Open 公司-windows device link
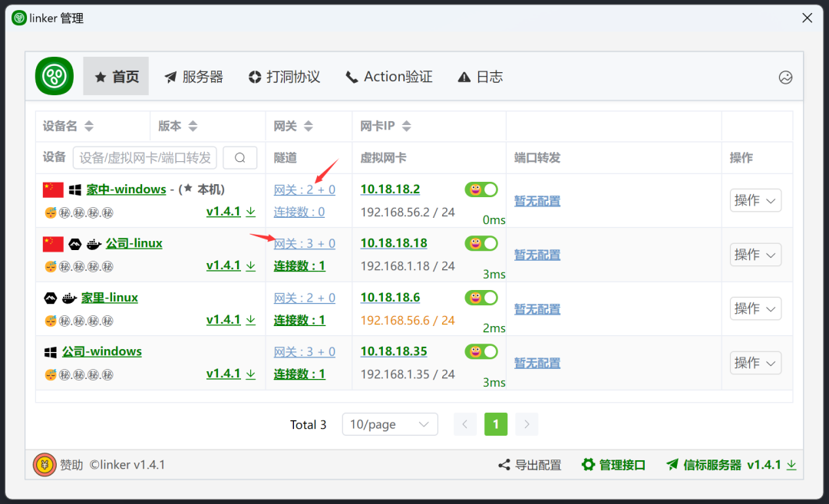Screen dimensions: 829x504 [101, 351]
